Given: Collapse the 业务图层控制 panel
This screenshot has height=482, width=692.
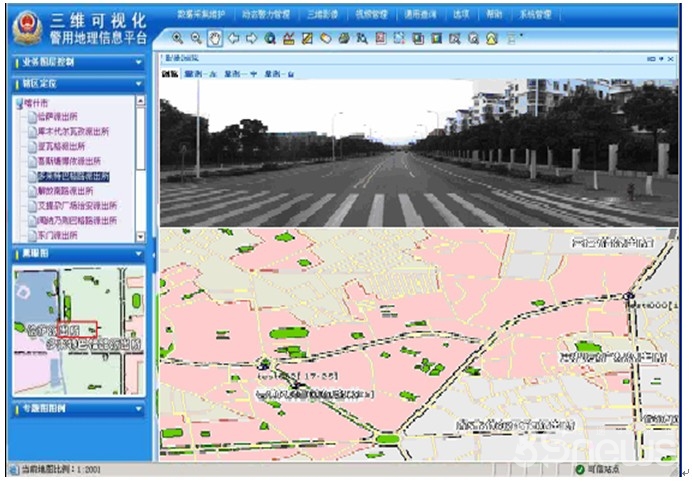Looking at the screenshot, I should click(140, 62).
